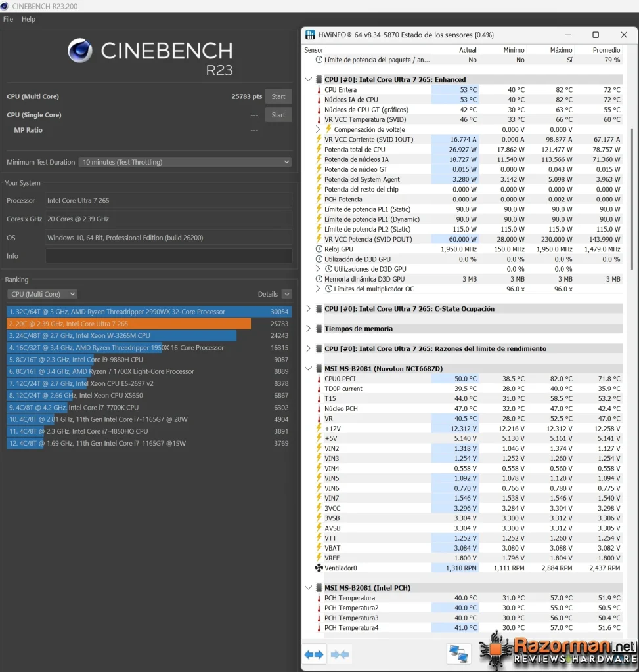
Task: Select the Límite de potencia PL2 (Static) row
Action: tap(469, 229)
